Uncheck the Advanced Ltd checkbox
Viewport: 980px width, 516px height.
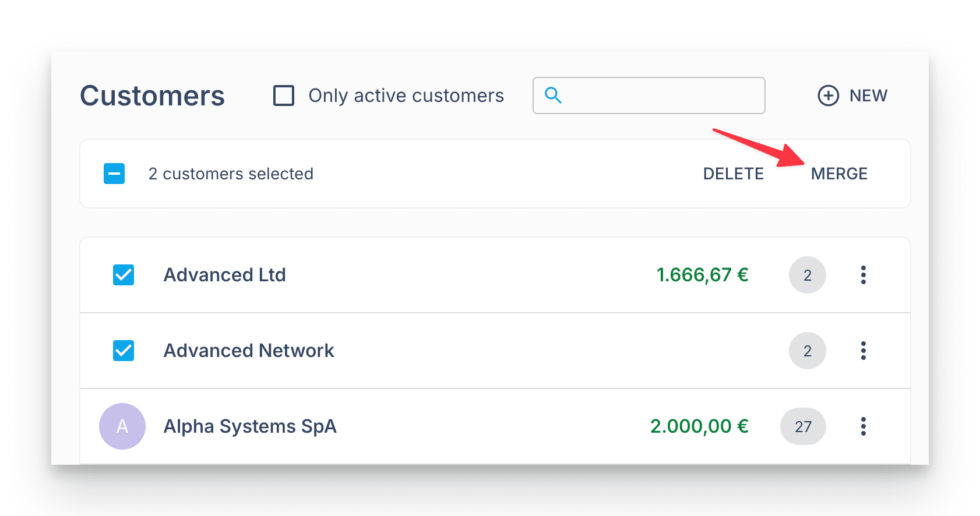[x=124, y=275]
